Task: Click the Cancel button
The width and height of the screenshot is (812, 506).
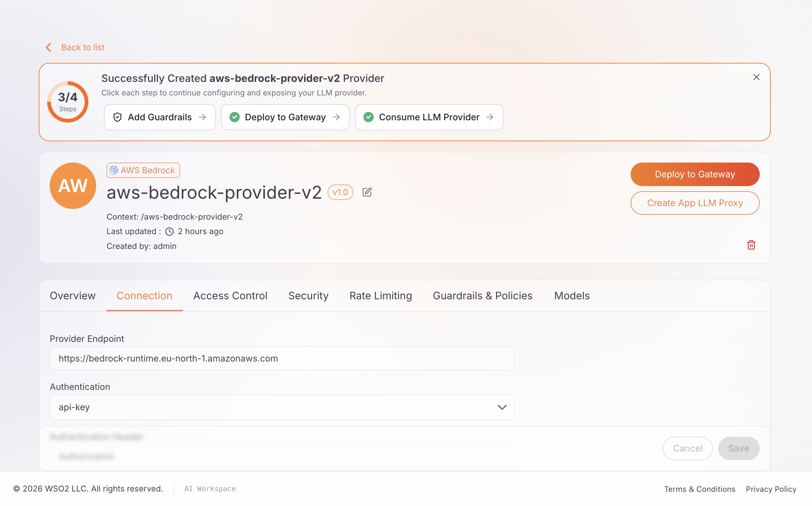Action: tap(687, 449)
